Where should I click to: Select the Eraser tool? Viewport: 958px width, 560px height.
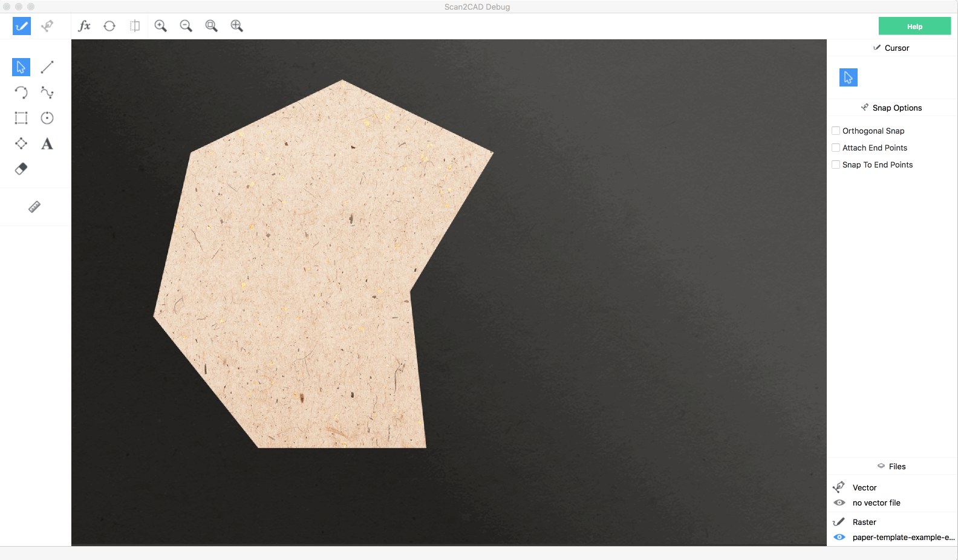tap(21, 169)
